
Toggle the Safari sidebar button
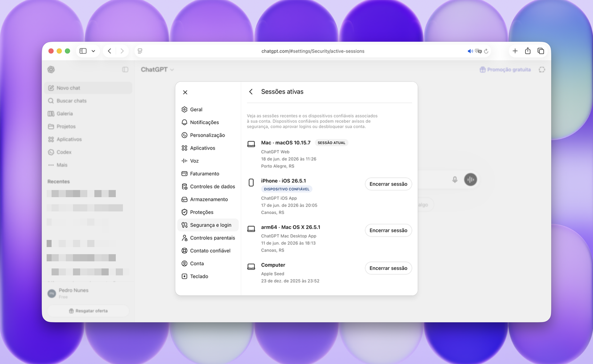83,51
